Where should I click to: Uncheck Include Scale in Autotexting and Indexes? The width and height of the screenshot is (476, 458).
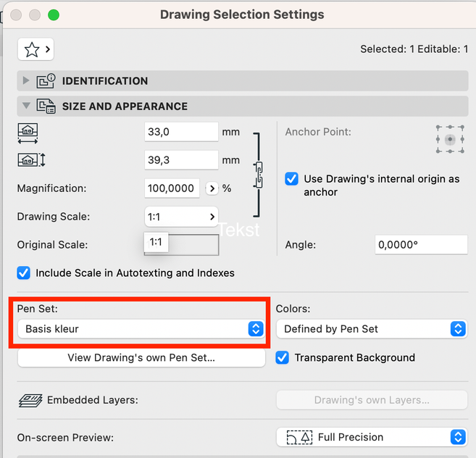(x=24, y=273)
